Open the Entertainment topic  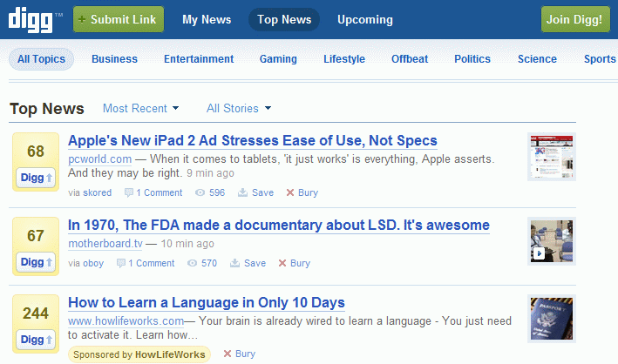(x=199, y=59)
